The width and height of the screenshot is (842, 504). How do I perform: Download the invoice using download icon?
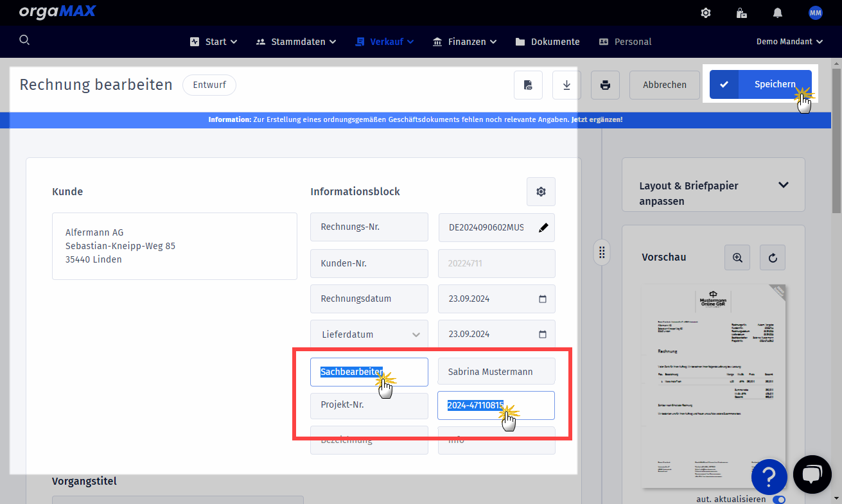566,85
